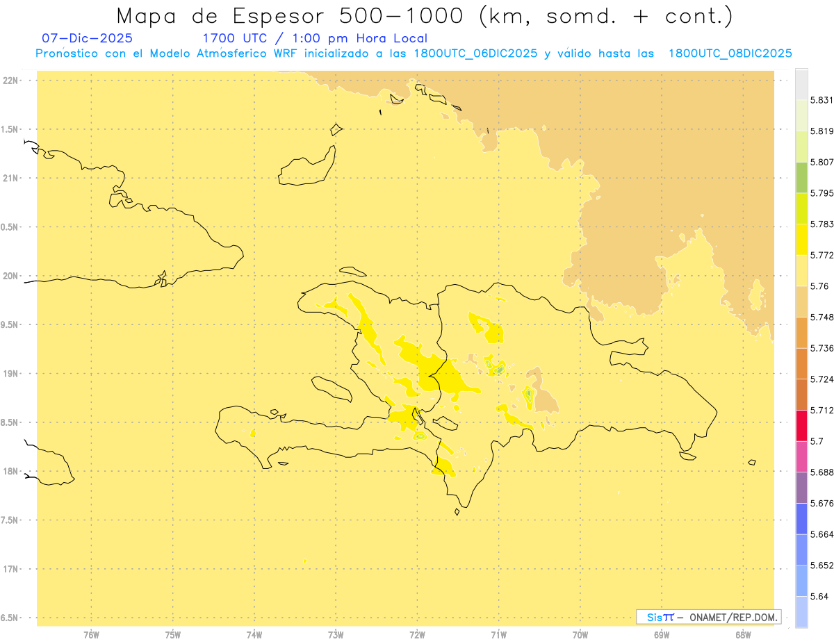Click the '72W' longitude label
This screenshot has width=834, height=644.
pos(417,635)
